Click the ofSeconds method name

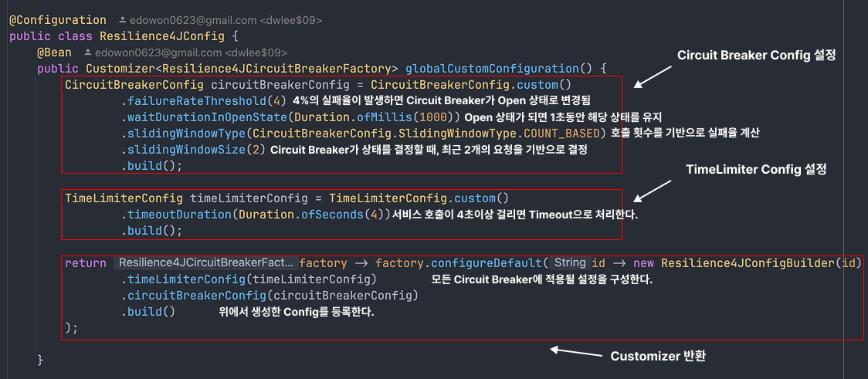click(332, 214)
